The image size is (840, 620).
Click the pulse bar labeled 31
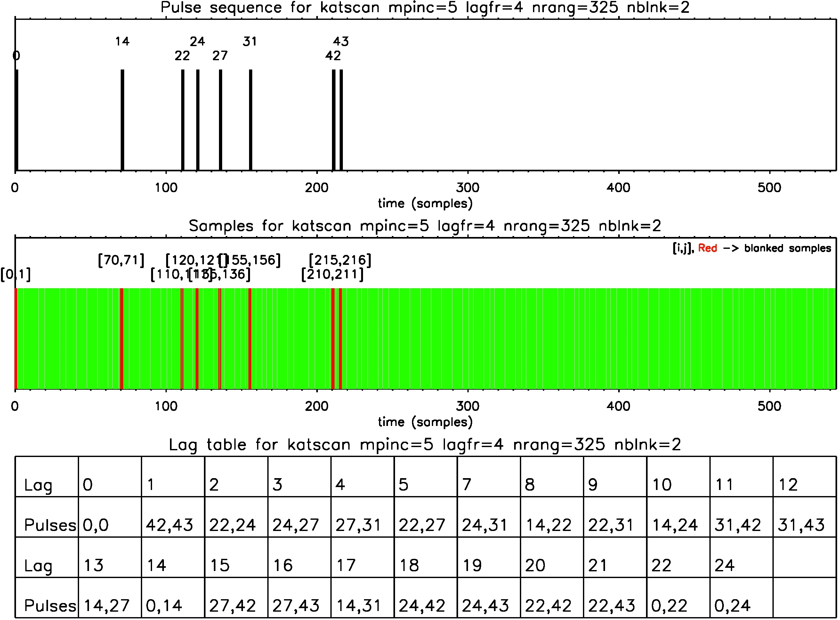[251, 120]
